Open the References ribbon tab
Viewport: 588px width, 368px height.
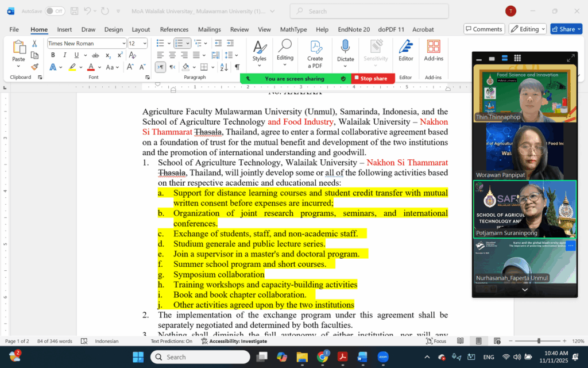[174, 29]
